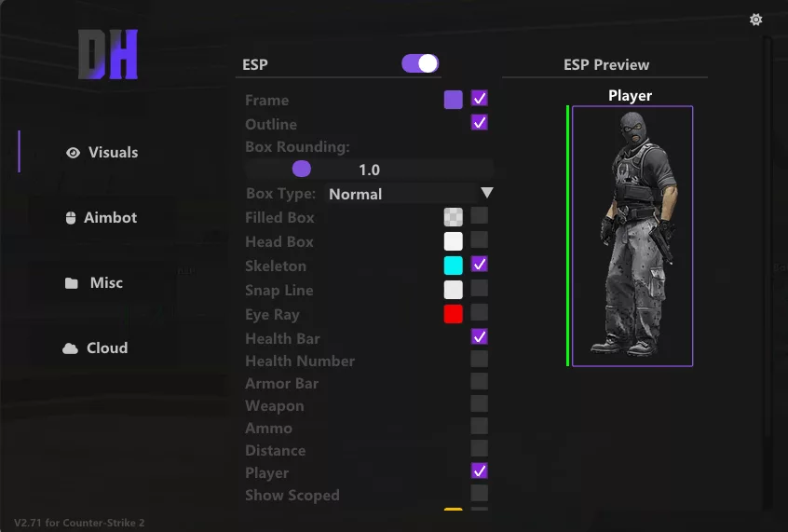Open settings via the gear icon

click(x=755, y=20)
